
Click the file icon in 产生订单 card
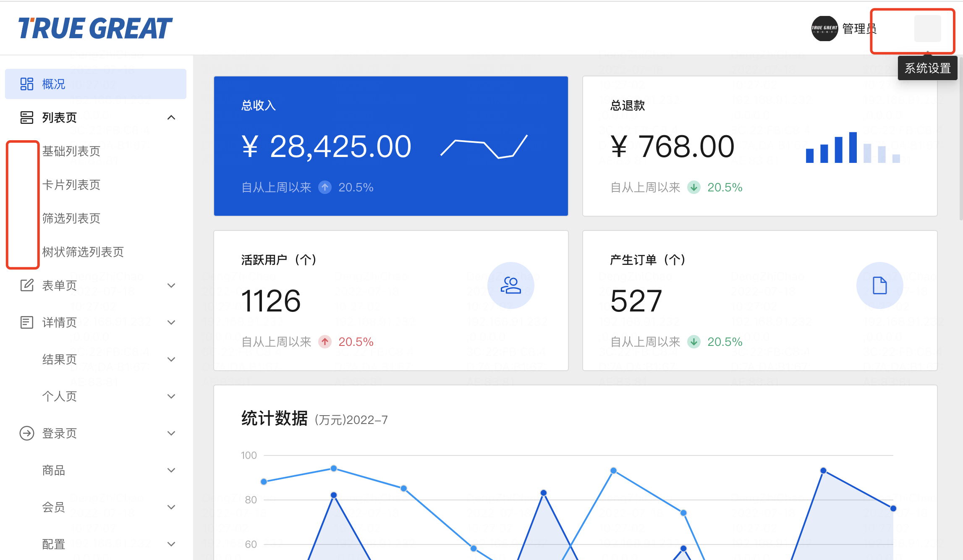[880, 285]
